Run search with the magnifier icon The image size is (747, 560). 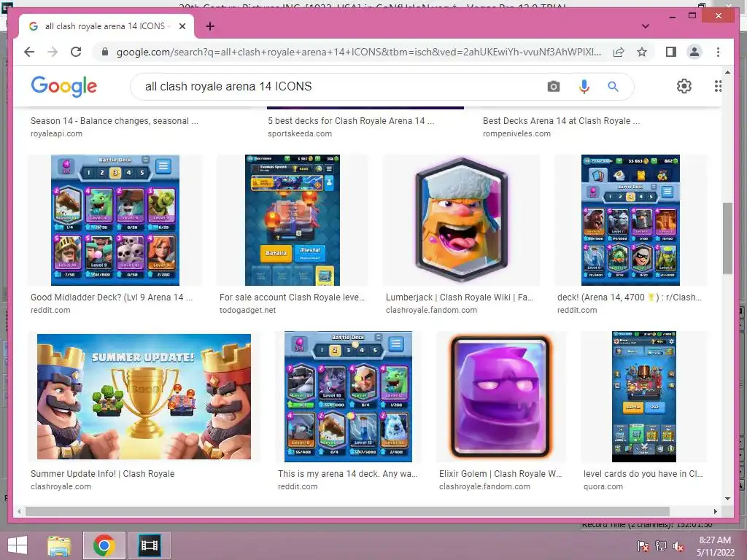click(613, 86)
